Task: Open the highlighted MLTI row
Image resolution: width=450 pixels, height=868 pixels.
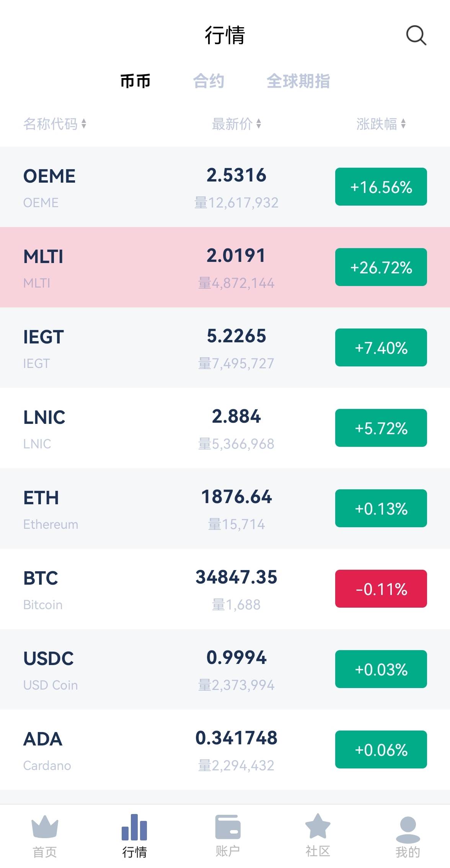Action: point(115,267)
